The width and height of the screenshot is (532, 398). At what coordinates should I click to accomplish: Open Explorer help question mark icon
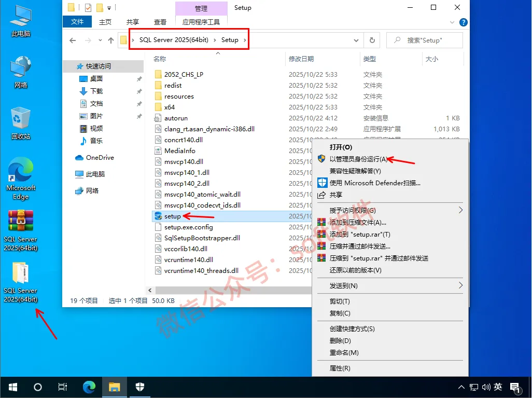[x=463, y=22]
